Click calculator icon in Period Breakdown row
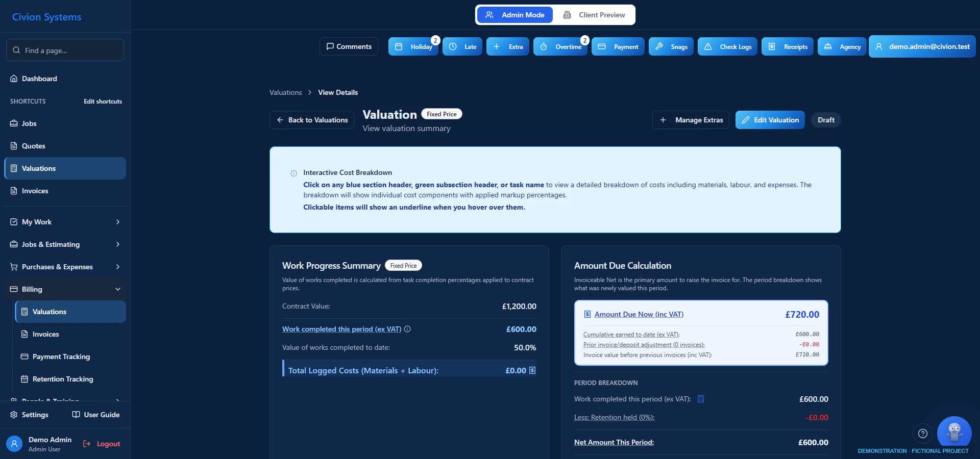The height and width of the screenshot is (459, 980). [701, 399]
